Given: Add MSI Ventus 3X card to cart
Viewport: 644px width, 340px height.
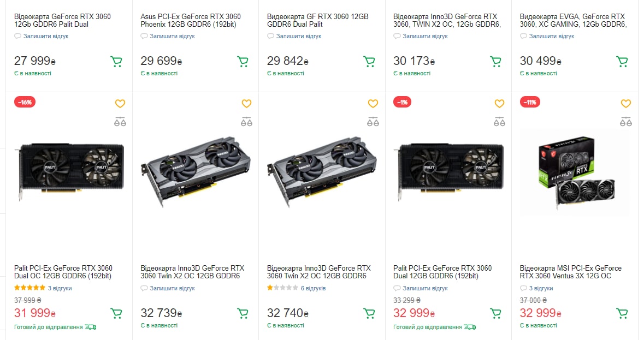Looking at the screenshot, I should click(x=622, y=314).
